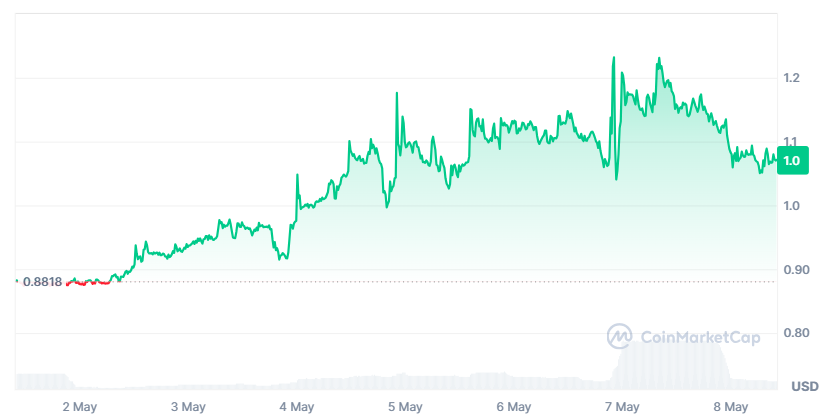
Task: Click the USD currency label
Action: pos(805,386)
